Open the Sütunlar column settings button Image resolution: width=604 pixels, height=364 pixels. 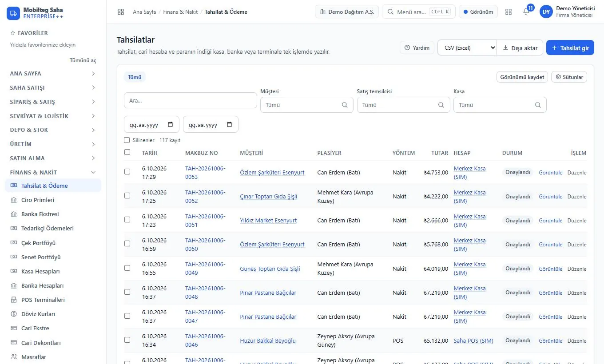(569, 77)
